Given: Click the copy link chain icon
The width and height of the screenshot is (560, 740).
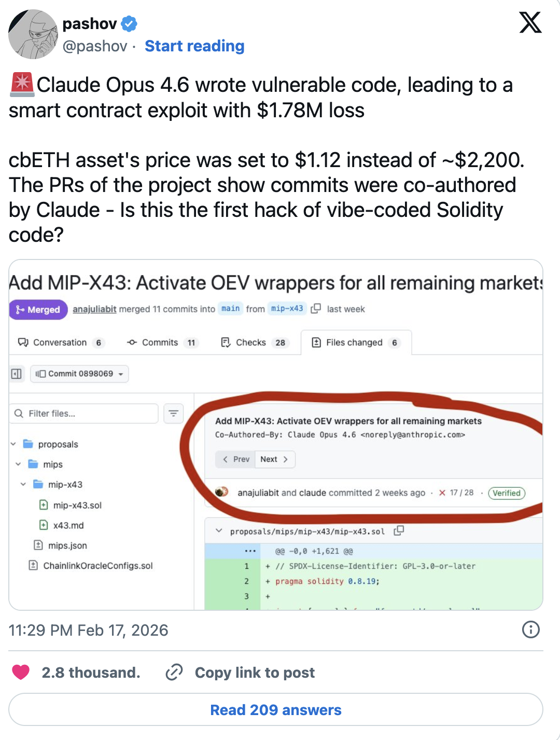Looking at the screenshot, I should click(x=174, y=672).
